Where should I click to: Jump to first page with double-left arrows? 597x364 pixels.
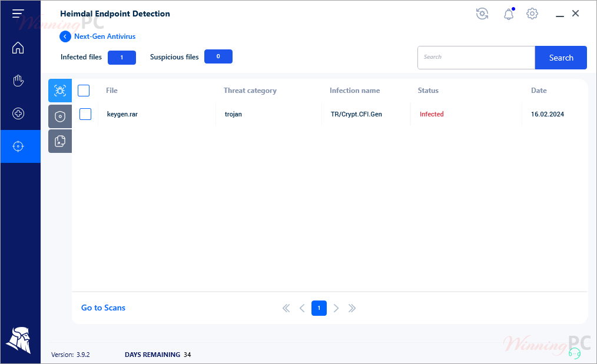(286, 308)
